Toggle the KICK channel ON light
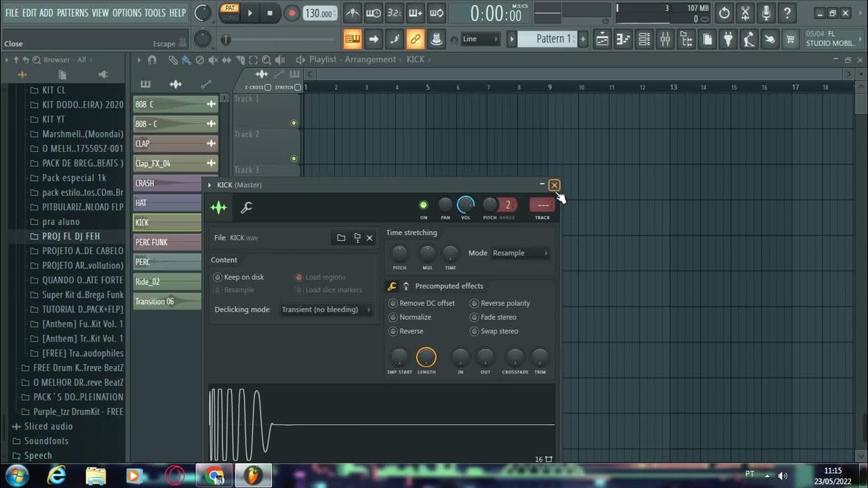The height and width of the screenshot is (488, 868). [424, 205]
